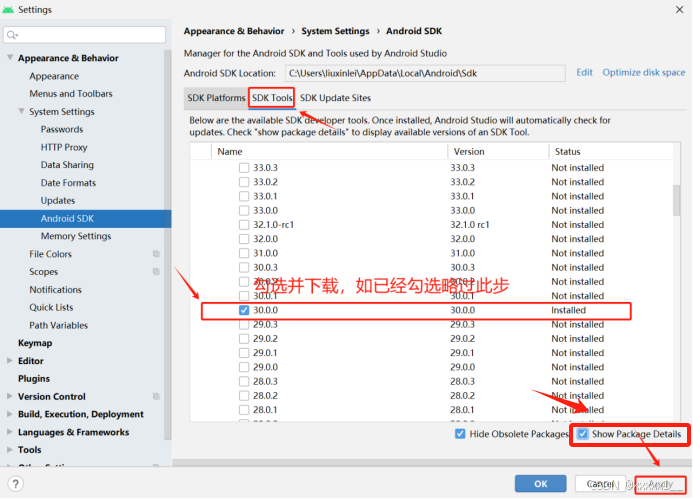
Task: Tick the 29.0.2 build tools checkbox
Action: point(244,339)
